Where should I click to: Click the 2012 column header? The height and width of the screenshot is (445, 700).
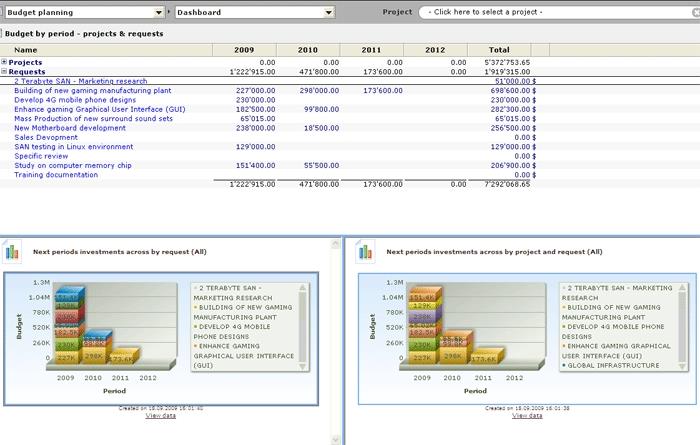(x=435, y=50)
